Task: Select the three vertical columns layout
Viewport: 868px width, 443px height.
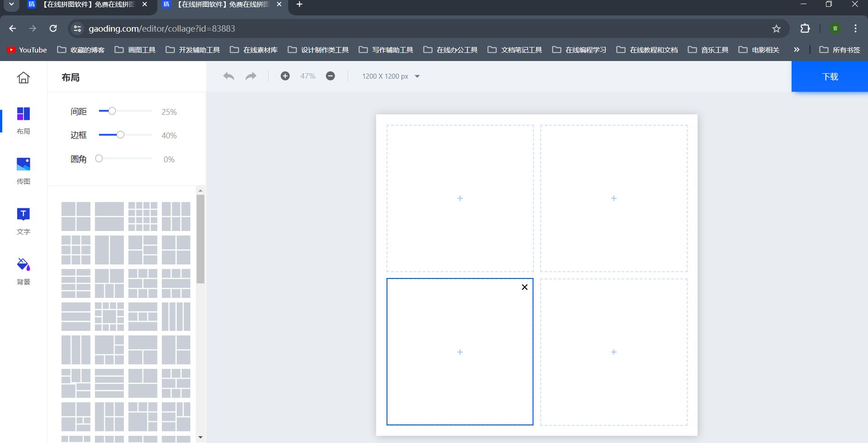Action: tap(76, 350)
